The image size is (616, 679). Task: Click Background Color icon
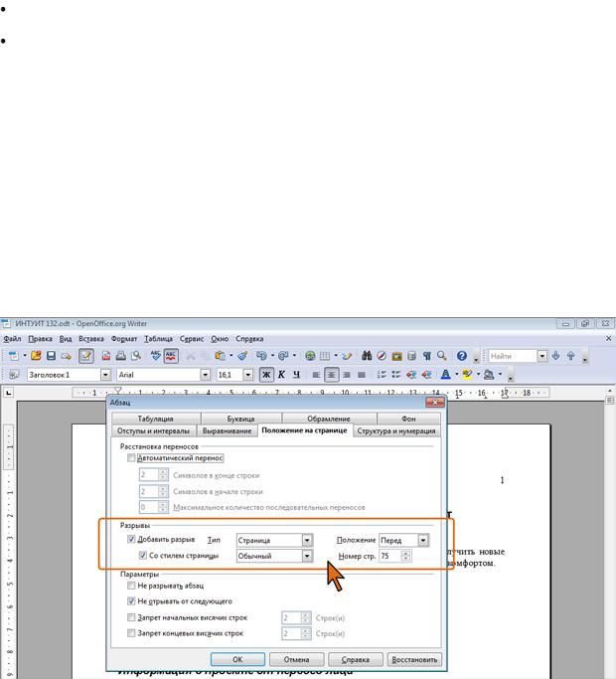coord(489,375)
